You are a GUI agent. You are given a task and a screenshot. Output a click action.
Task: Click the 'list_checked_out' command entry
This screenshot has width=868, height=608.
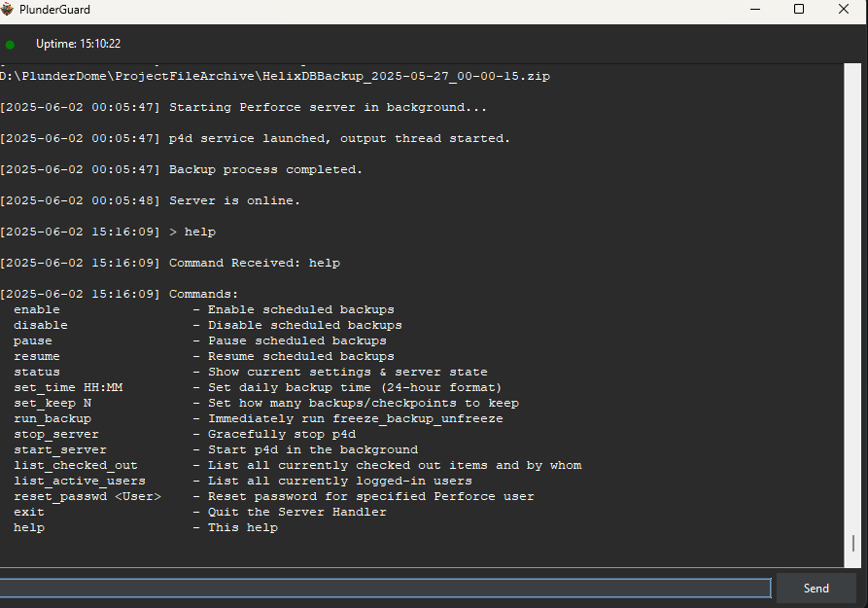(76, 465)
